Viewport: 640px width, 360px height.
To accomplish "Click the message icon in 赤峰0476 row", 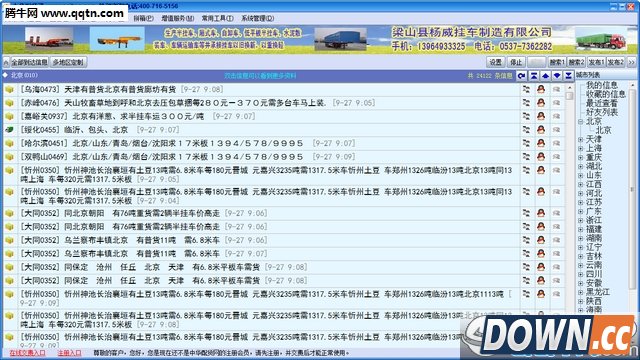I will point(556,103).
